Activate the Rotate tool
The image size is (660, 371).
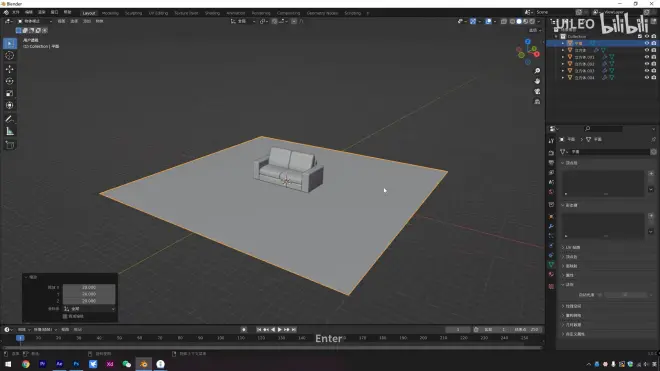click(10, 81)
